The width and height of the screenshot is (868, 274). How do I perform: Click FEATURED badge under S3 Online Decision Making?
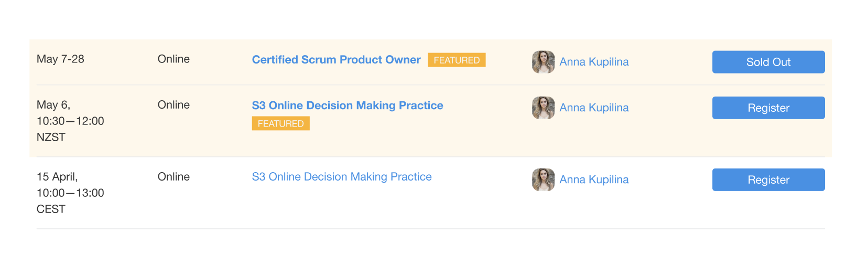[280, 123]
